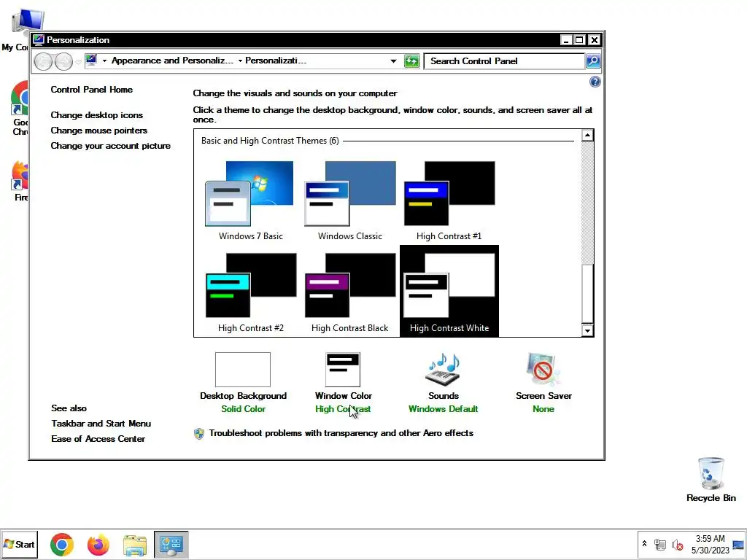The image size is (747, 560).
Task: Pick the High Contrast #2 theme
Action: [x=251, y=292]
